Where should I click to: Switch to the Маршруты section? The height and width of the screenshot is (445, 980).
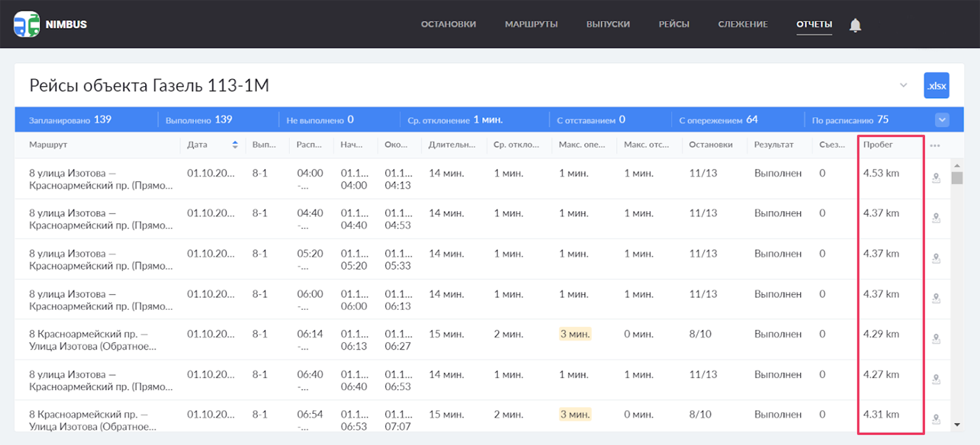click(531, 24)
